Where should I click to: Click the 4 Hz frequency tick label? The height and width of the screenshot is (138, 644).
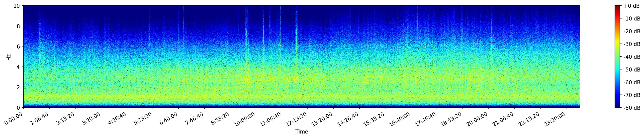(18, 67)
